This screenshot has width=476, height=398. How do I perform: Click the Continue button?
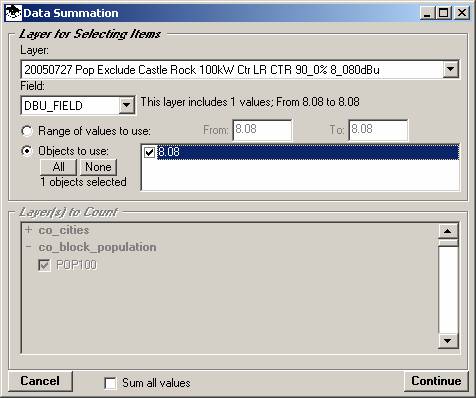[x=436, y=381]
